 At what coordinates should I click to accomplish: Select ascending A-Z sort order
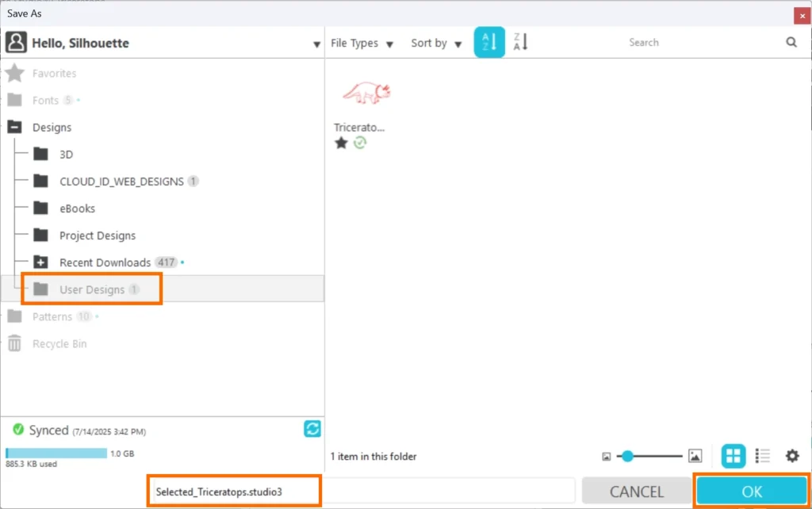489,43
